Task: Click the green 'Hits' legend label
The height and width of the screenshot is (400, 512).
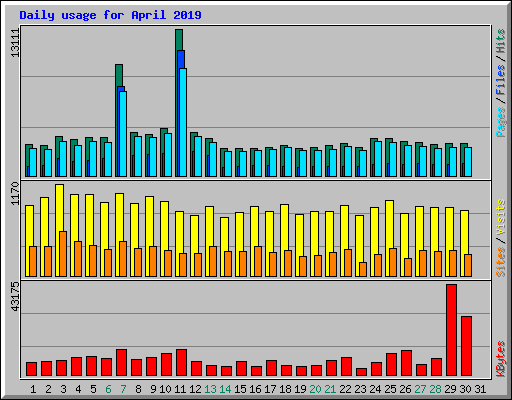Action: 501,41
